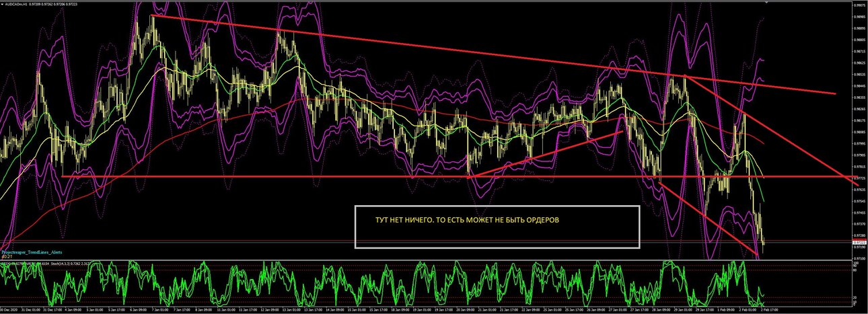Click the '7 Jan 01:00' time axis label
Image resolution: width=868 pixels, height=314 pixels.
(x=160, y=309)
